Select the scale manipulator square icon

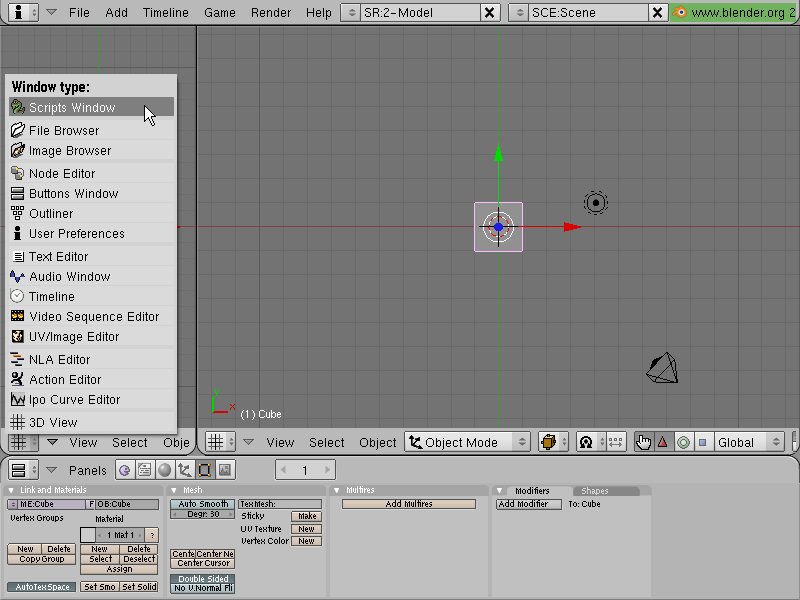(x=703, y=442)
